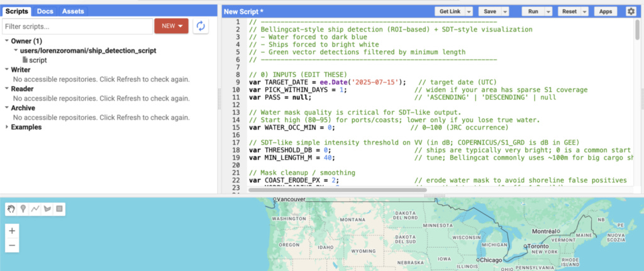
Task: Collapse the ship_detection_script repository
Action: [16, 50]
